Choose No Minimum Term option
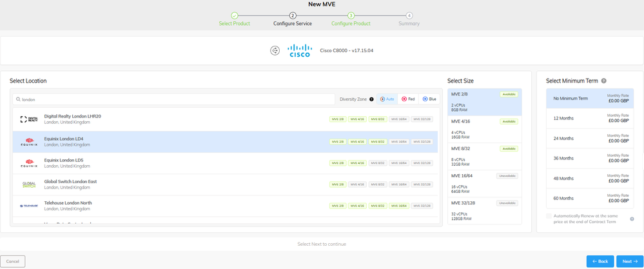This screenshot has height=269, width=644. 589,99
